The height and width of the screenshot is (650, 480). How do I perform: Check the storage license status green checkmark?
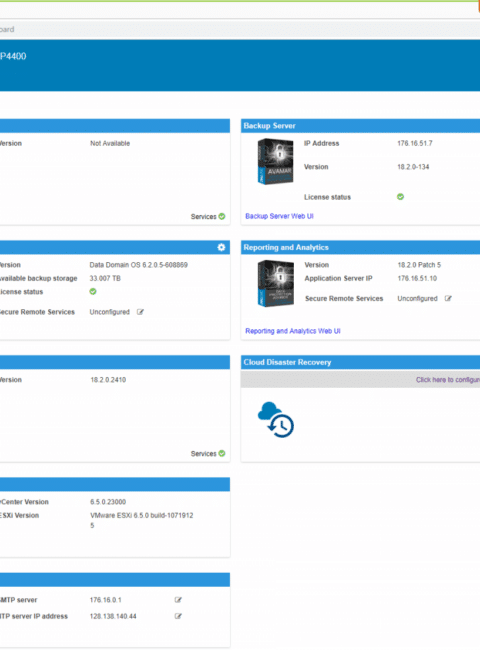pos(93,292)
